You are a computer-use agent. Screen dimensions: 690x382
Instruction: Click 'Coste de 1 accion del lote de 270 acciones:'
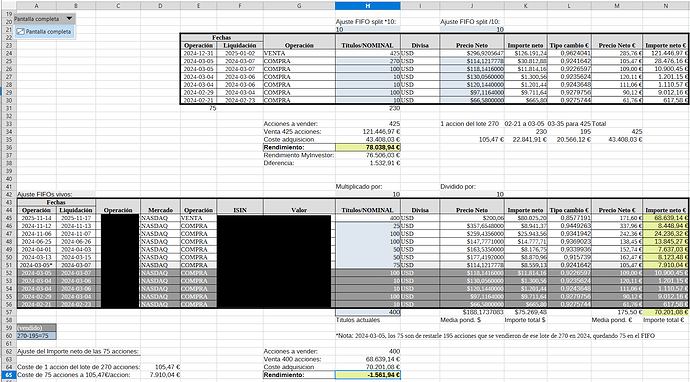coord(78,367)
